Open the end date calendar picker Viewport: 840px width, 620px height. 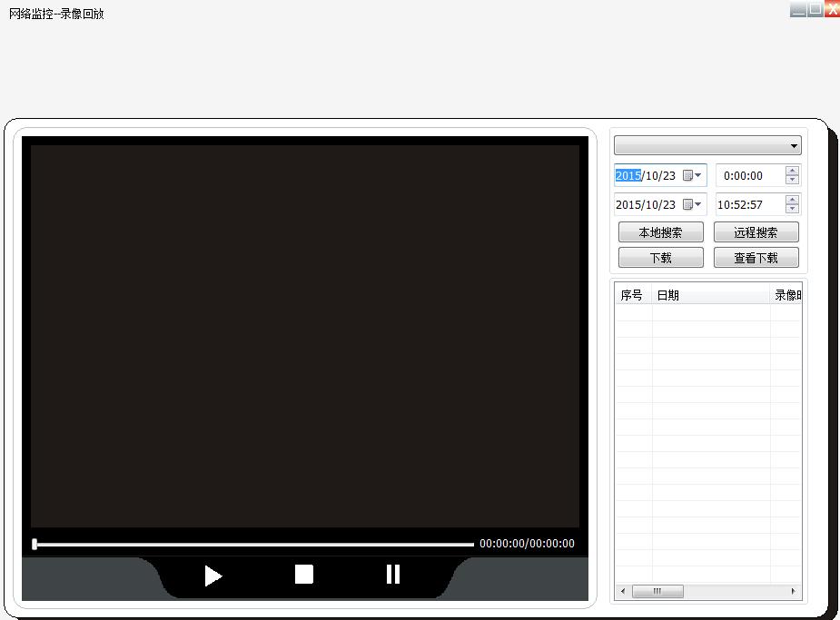pos(692,205)
